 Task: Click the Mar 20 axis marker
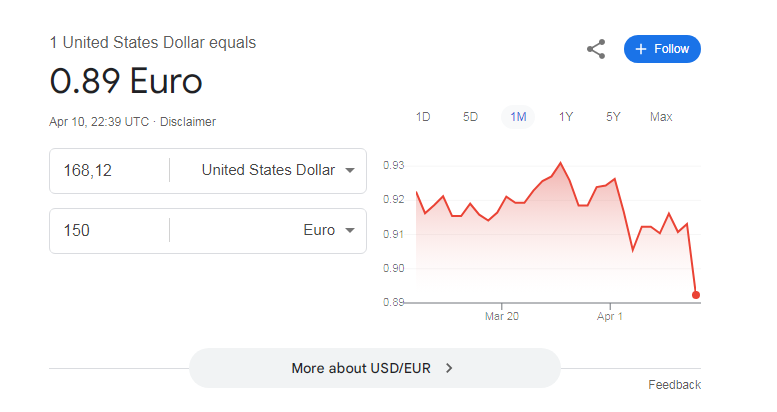(501, 316)
